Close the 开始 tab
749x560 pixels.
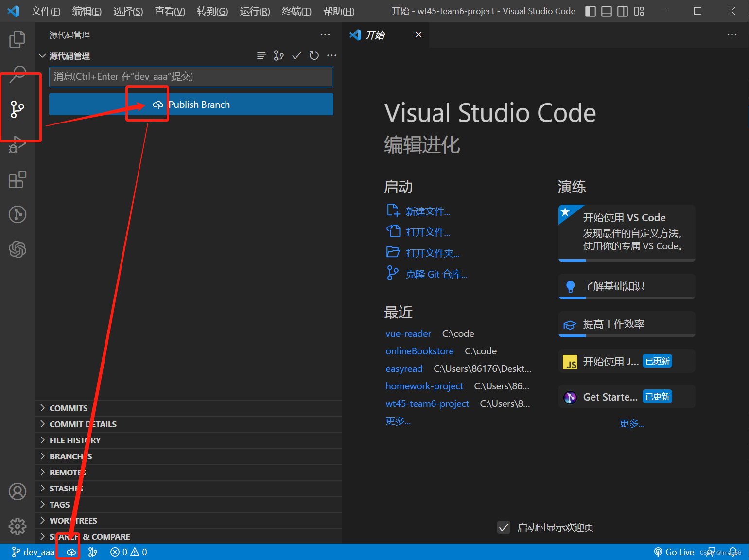[x=418, y=35]
